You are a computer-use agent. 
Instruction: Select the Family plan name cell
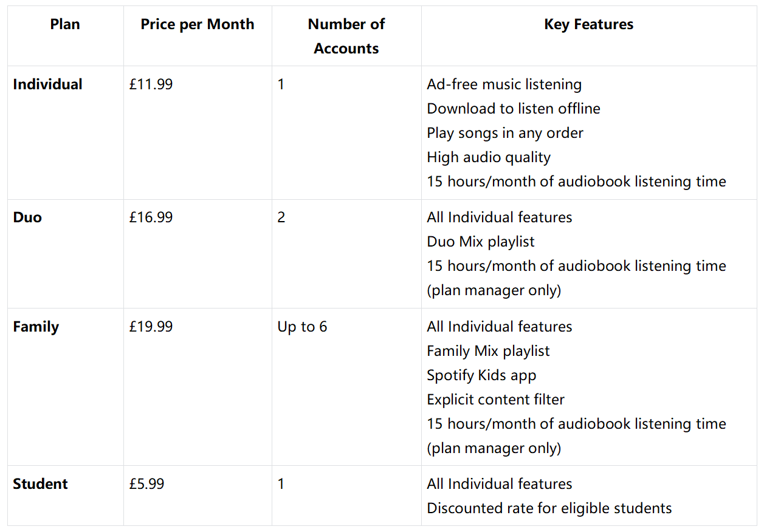pos(36,327)
